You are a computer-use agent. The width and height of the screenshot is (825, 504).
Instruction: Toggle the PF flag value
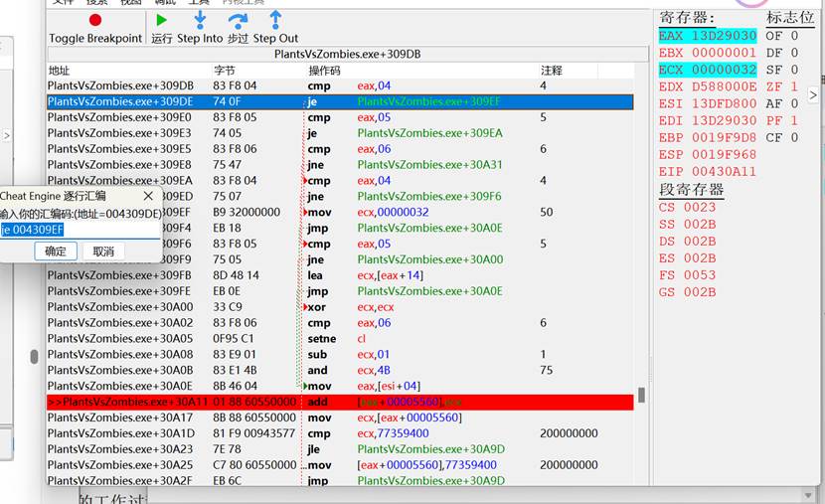pyautogui.click(x=794, y=120)
